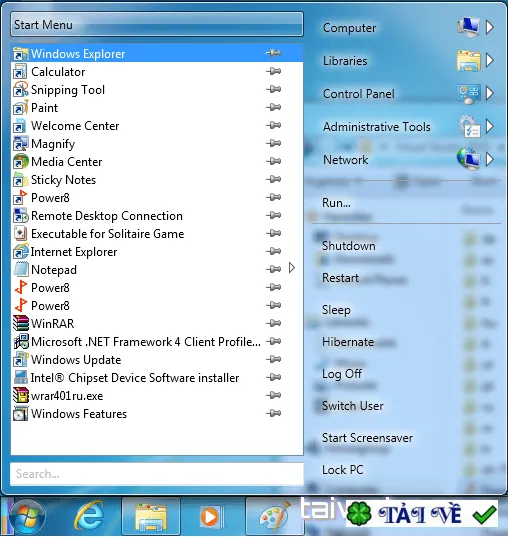Choose Run... from the right panel
The height and width of the screenshot is (537, 508).
click(x=336, y=203)
